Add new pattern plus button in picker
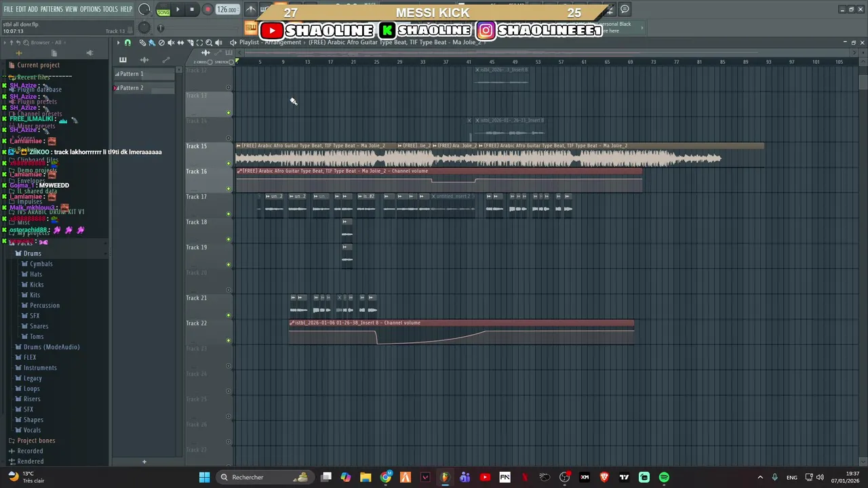Image resolution: width=868 pixels, height=488 pixels. [144, 462]
